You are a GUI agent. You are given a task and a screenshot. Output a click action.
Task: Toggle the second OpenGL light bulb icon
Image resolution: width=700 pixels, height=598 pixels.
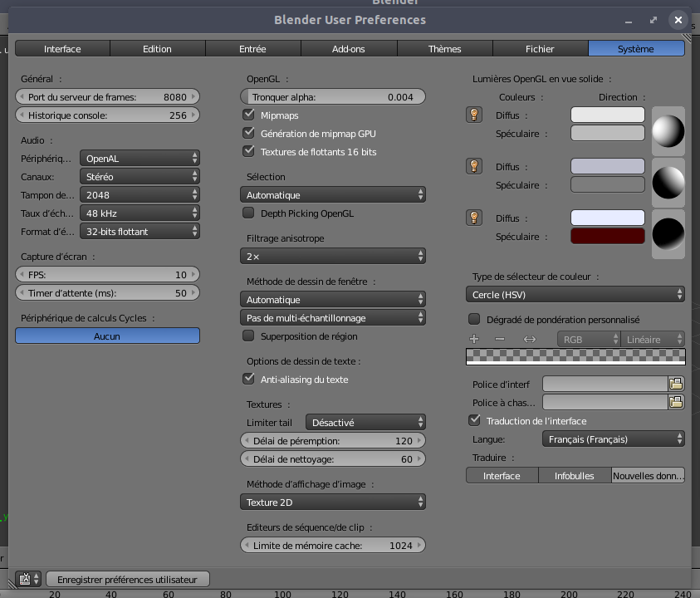click(x=474, y=167)
